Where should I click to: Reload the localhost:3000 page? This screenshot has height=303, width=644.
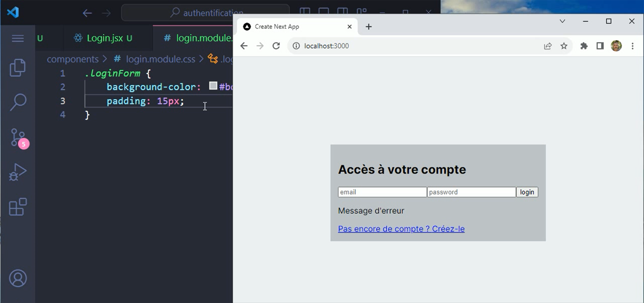pyautogui.click(x=276, y=46)
